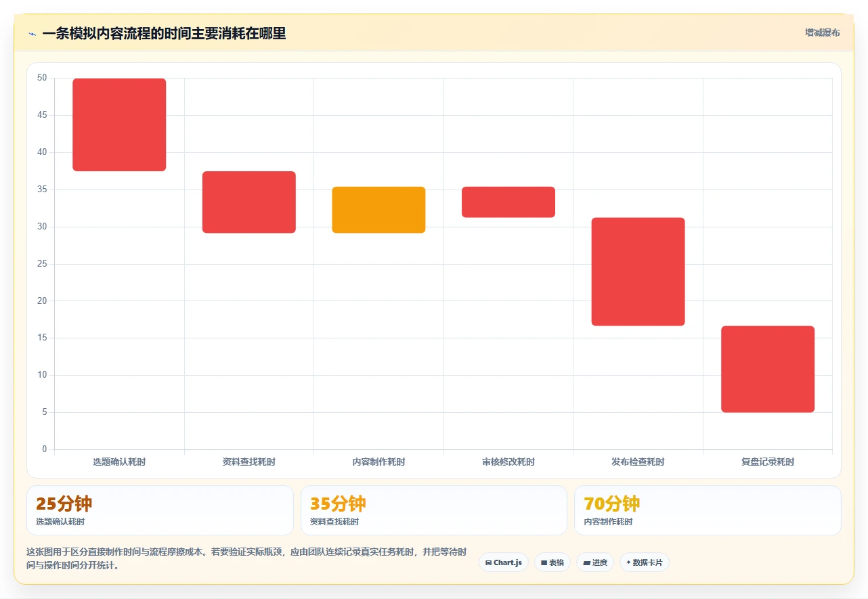Click the 25分钟 card value

click(64, 504)
